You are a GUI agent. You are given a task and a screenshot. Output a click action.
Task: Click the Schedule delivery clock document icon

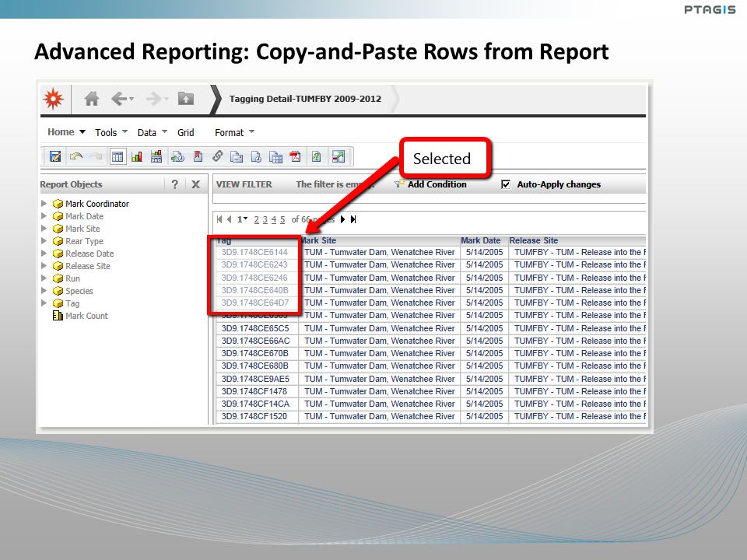(x=256, y=156)
